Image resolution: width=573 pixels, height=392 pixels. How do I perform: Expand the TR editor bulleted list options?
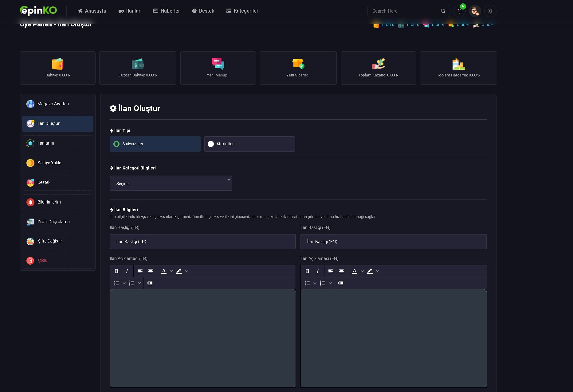coord(124,283)
